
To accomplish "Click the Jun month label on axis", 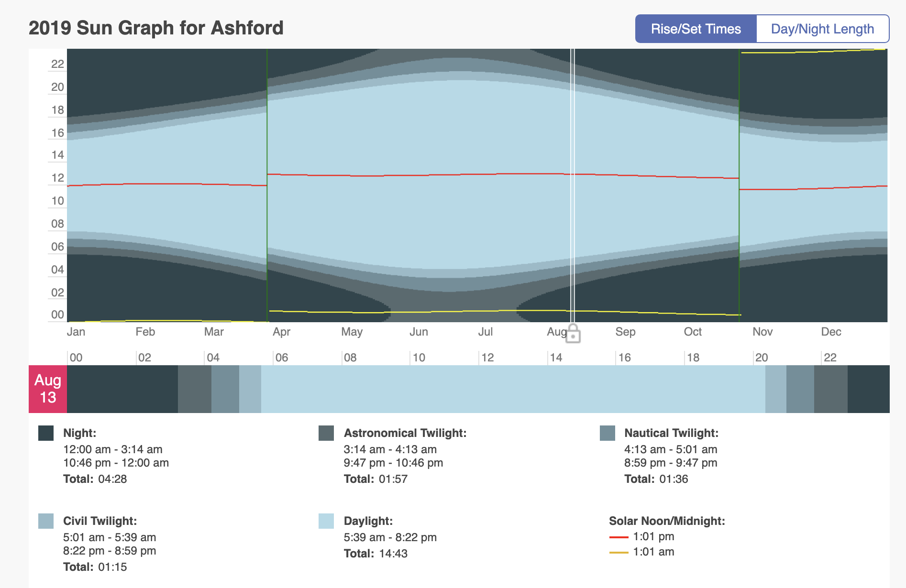I will (x=419, y=332).
